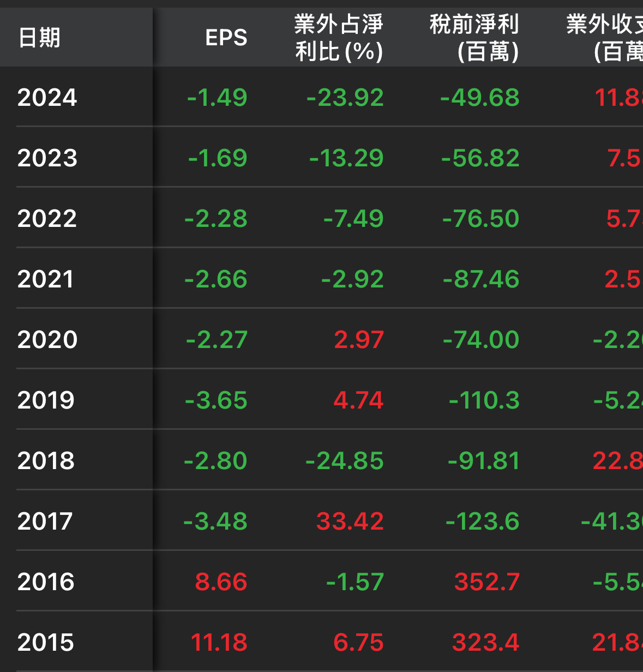Tap the -7.49 non-operating ratio cell
Screen dimensions: 643x672
pos(353,219)
